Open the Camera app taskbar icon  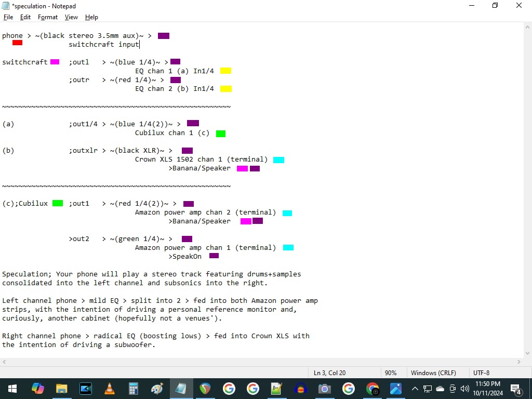tap(325, 389)
